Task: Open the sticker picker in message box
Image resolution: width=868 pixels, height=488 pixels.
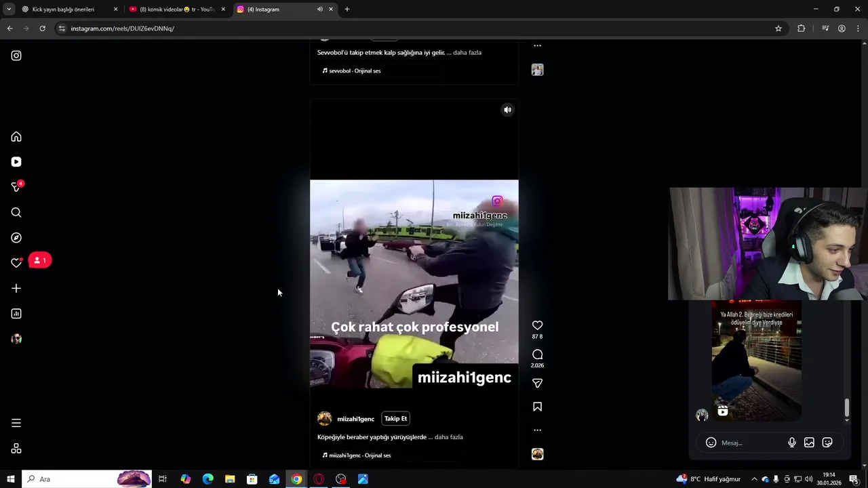Action: (x=827, y=443)
